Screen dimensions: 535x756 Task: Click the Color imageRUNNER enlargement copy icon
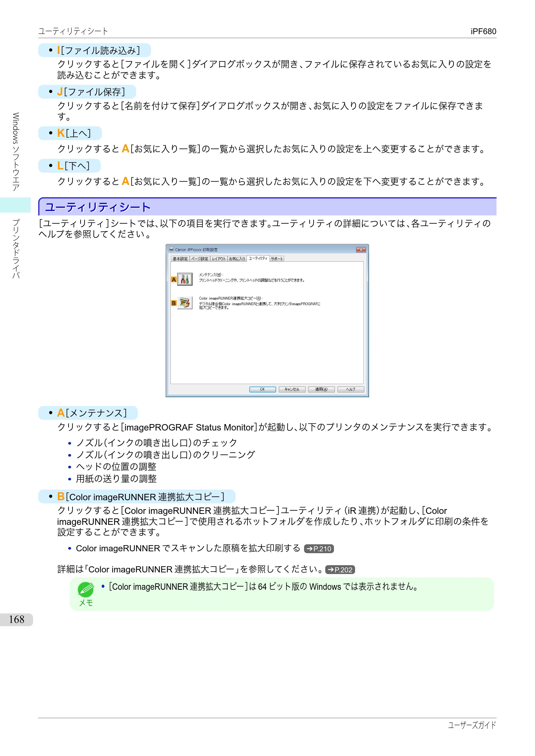(185, 303)
